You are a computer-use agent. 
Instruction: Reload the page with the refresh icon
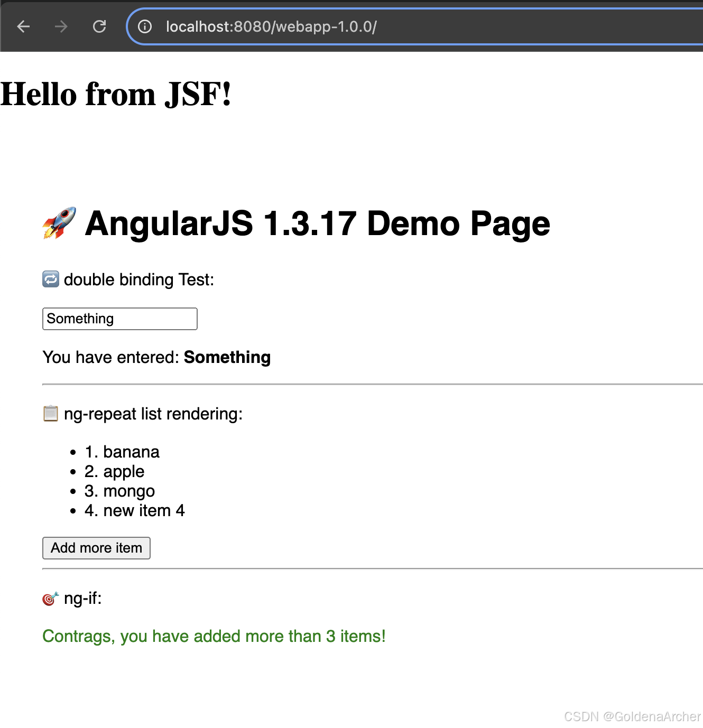point(99,26)
